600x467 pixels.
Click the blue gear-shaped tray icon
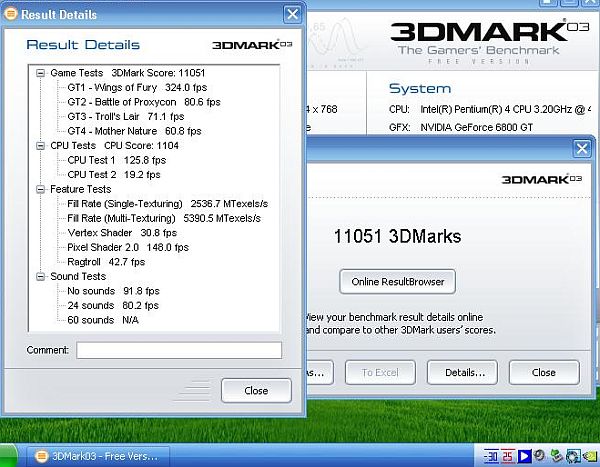(573, 456)
